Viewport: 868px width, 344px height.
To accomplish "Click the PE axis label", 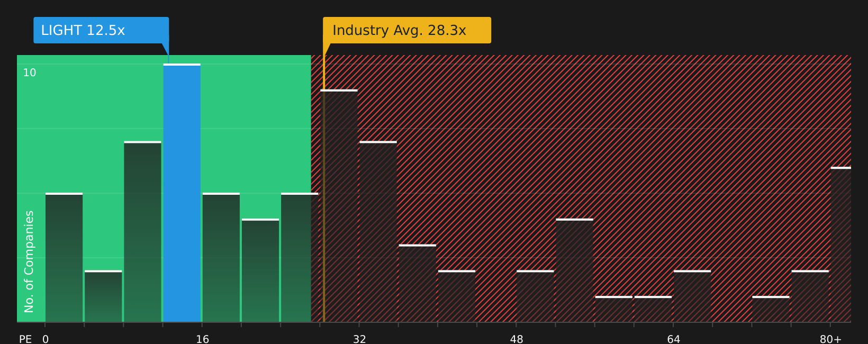I will [25, 339].
